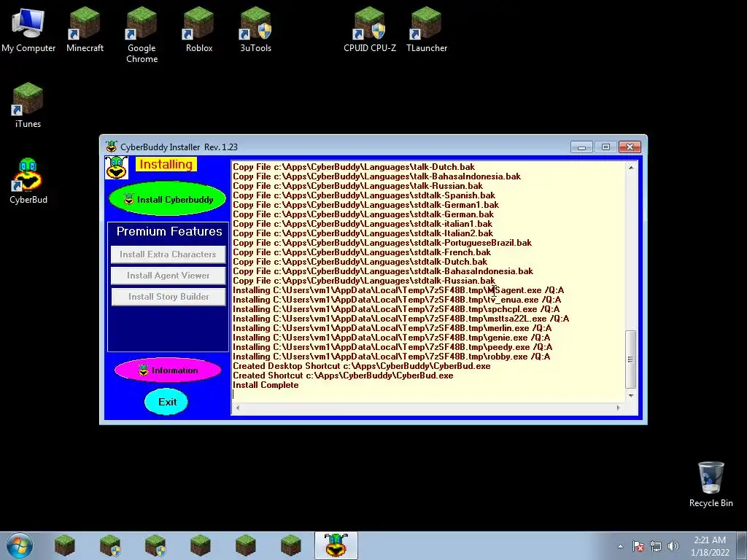The width and height of the screenshot is (747, 560).
Task: Select the CyberBud desktop shortcut
Action: pos(28,181)
